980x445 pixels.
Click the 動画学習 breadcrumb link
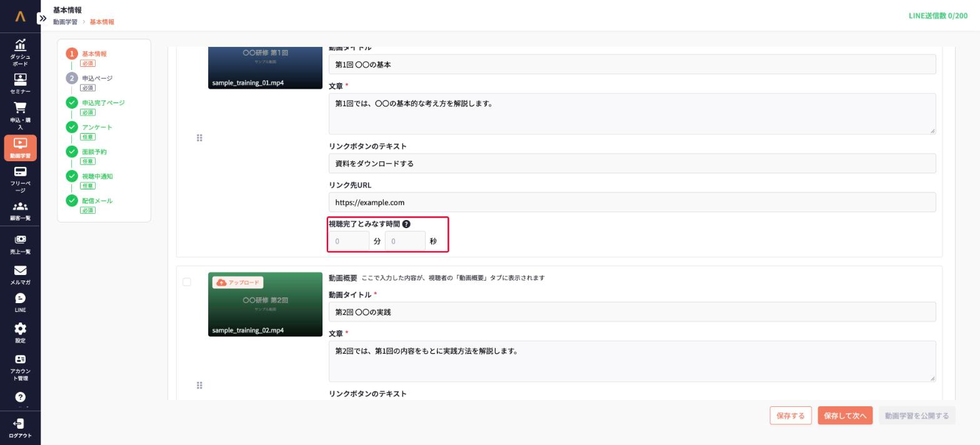[x=65, y=22]
